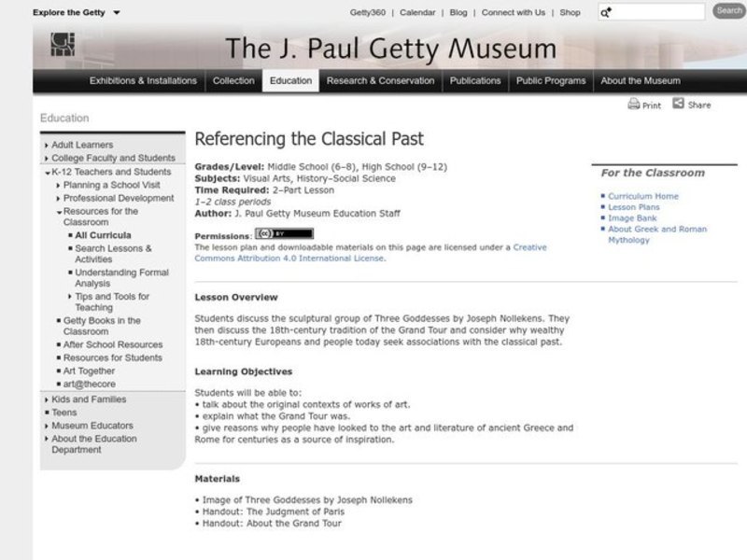This screenshot has height=560, width=747.
Task: Click the Share icon near Print
Action: click(x=678, y=105)
